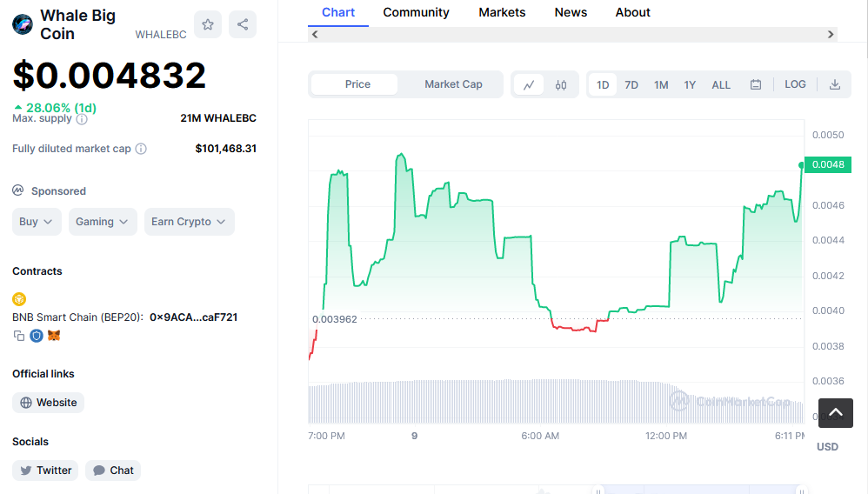Click the $0.004832 price text
The height and width of the screenshot is (494, 868).
click(x=110, y=76)
